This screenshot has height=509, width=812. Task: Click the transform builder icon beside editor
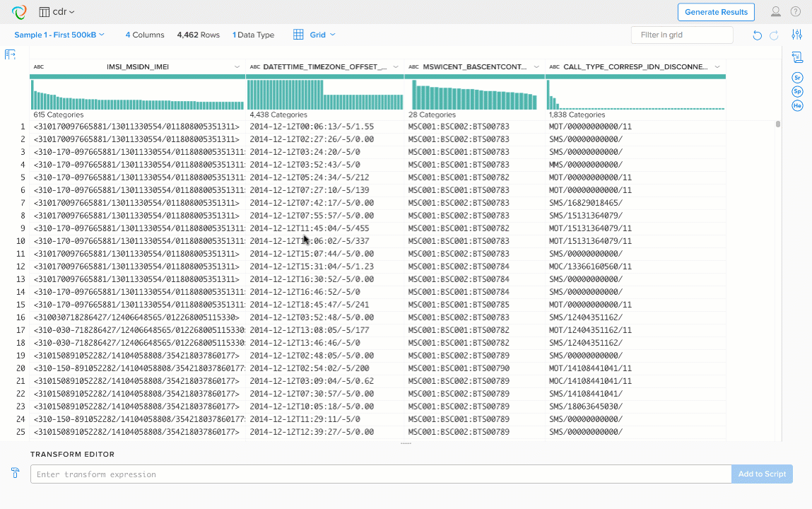pyautogui.click(x=15, y=473)
